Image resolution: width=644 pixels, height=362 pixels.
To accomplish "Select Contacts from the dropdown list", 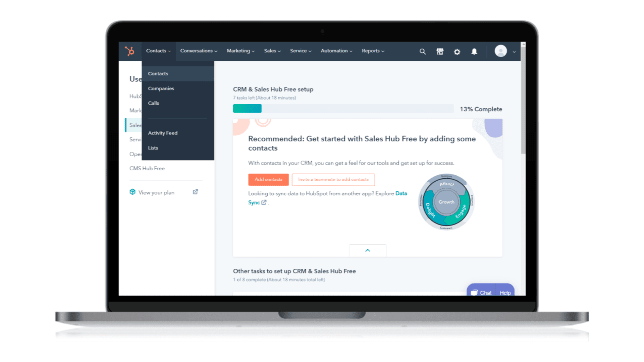I will [158, 73].
